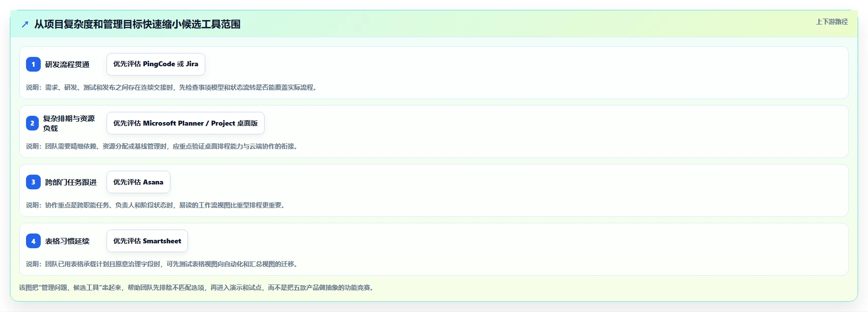Click the footer text starting 该图把“管理问题，候选工具”串起来
The width and height of the screenshot is (868, 312).
pos(198,287)
